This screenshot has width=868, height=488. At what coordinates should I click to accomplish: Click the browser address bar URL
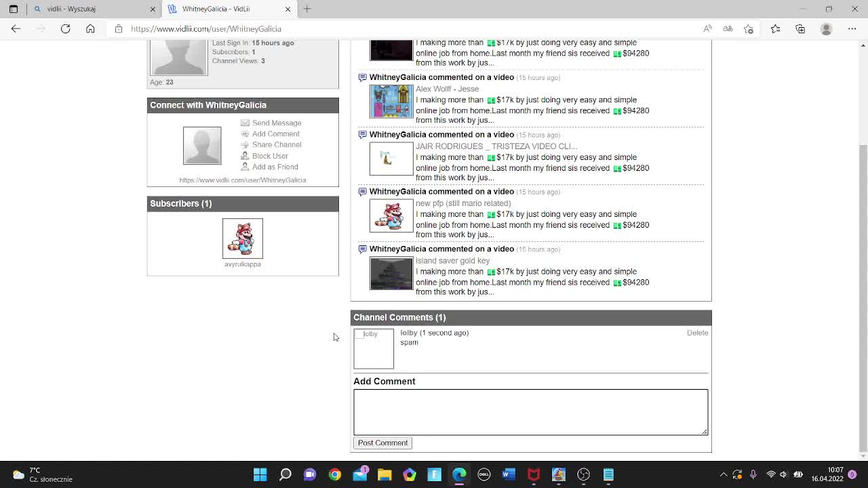click(206, 28)
